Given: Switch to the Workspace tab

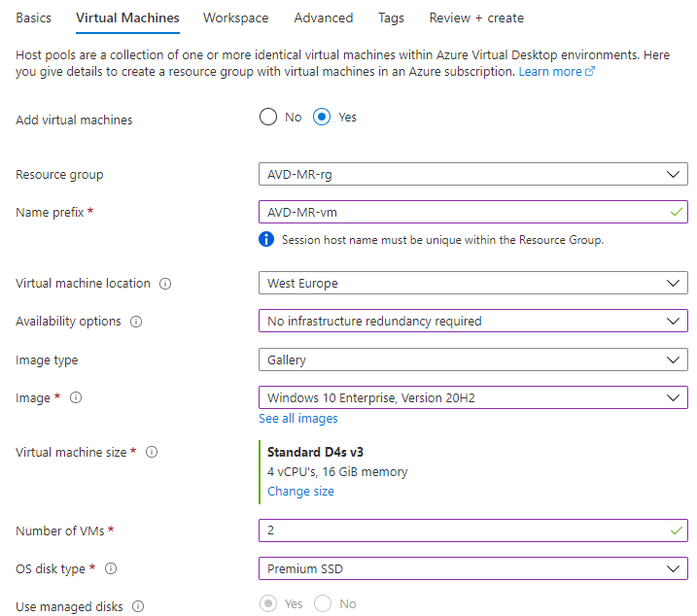Looking at the screenshot, I should [x=235, y=17].
